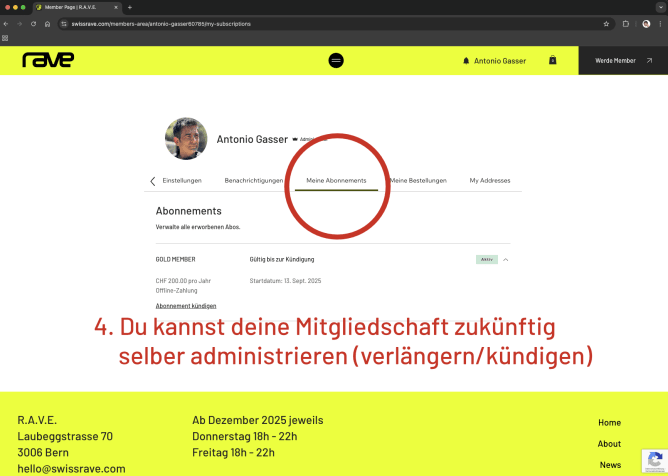
Task: Click the Laubeggstrasse 70 address line
Action: click(x=65, y=436)
